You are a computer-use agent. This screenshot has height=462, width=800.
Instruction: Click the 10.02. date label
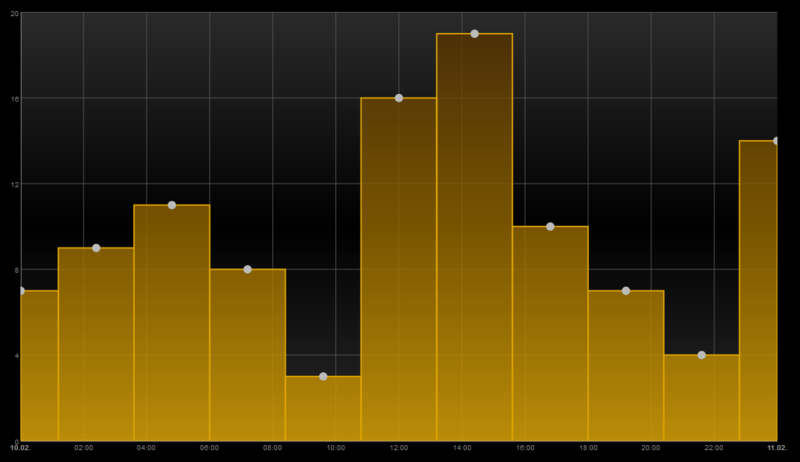(x=20, y=448)
